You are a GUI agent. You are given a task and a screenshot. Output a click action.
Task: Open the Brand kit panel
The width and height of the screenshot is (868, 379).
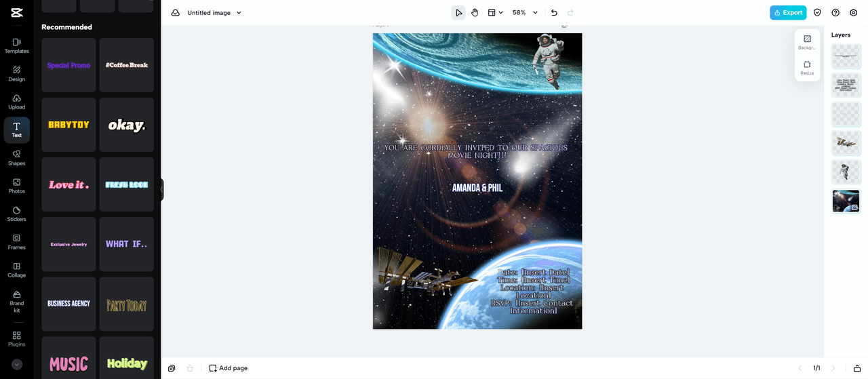(x=16, y=302)
